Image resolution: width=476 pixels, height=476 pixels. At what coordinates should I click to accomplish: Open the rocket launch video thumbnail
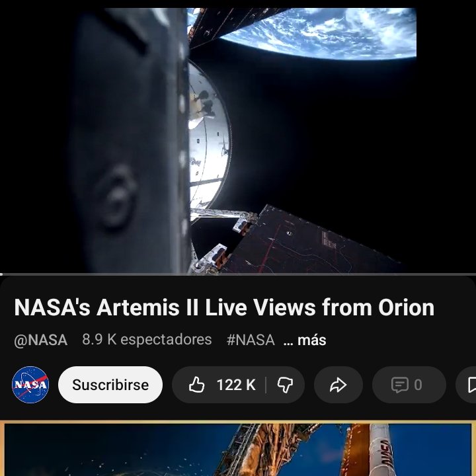238,448
